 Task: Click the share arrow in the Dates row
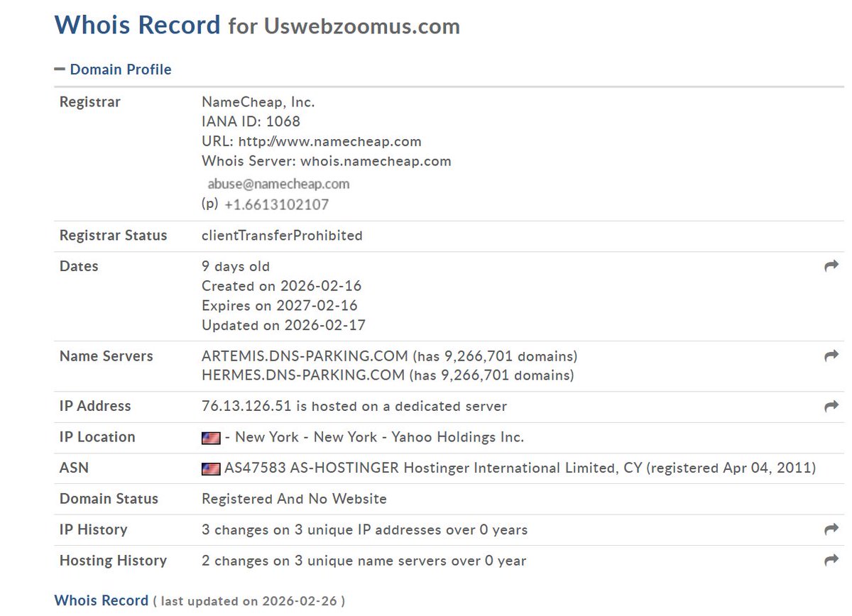[831, 266]
